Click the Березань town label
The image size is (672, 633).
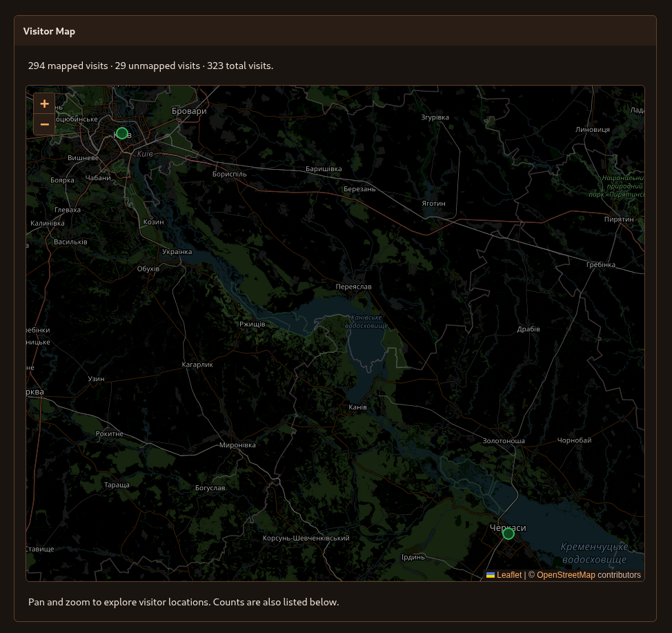pyautogui.click(x=359, y=189)
